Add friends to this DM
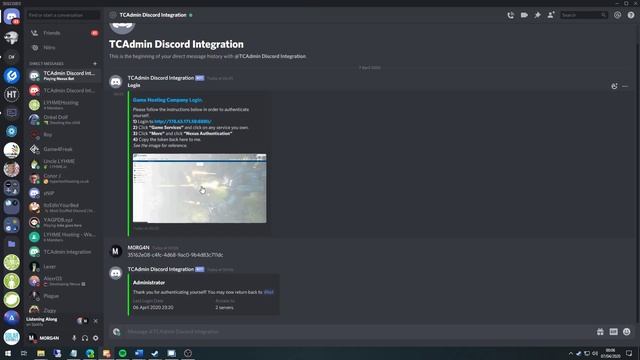Screen dimensions: 640x360 (551, 15)
